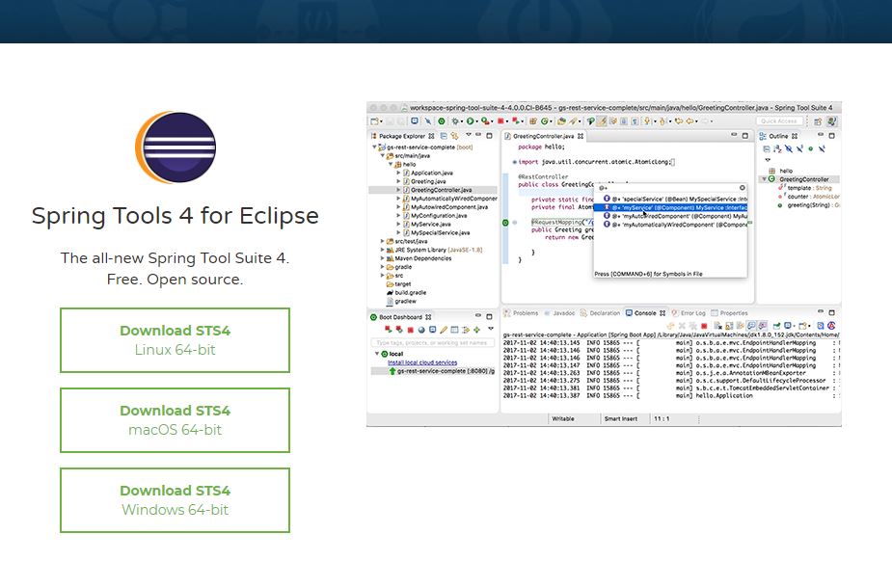The width and height of the screenshot is (892, 588).
Task: Click the green arrows icon in Boot Dashboard toolbar
Action: click(476, 330)
